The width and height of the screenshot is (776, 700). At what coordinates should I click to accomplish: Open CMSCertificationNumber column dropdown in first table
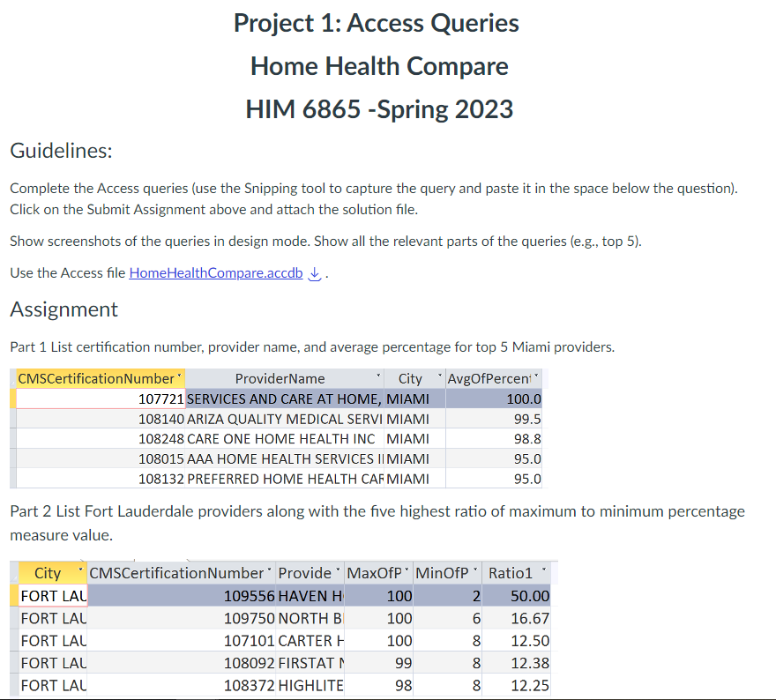click(x=179, y=377)
